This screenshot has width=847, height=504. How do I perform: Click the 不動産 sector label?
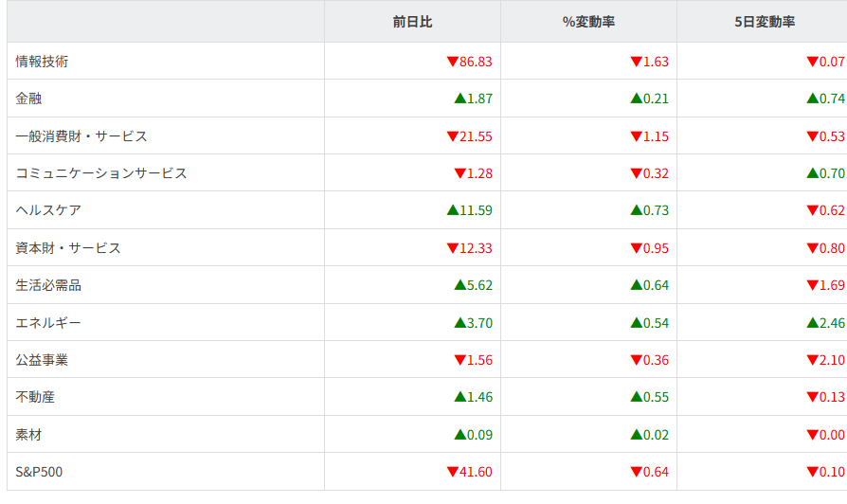pyautogui.click(x=35, y=397)
